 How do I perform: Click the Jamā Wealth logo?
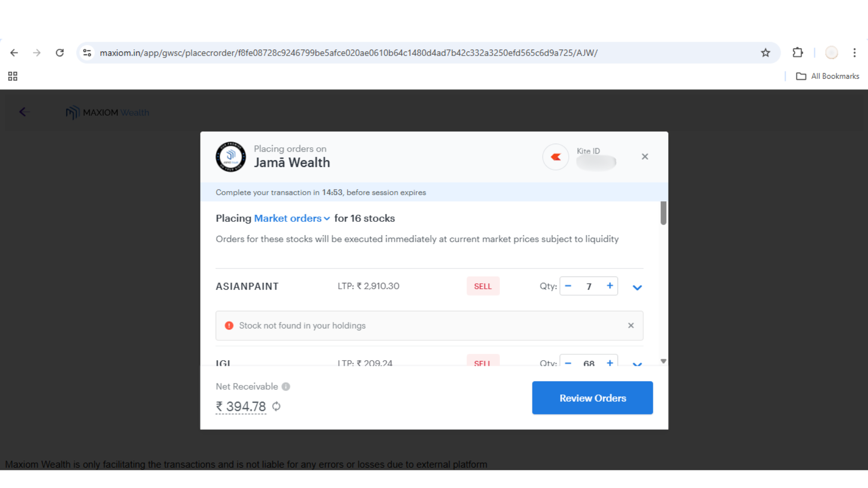point(231,157)
